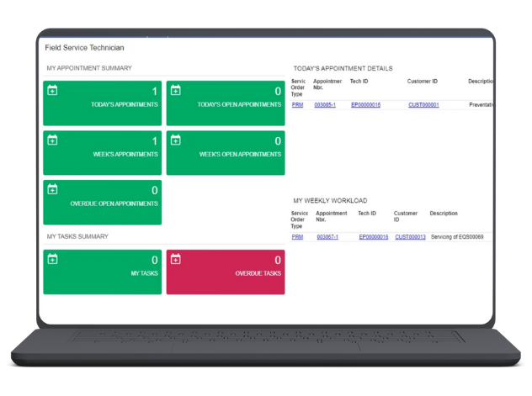Viewport: 532px width, 396px height.
Task: Open customer CUST000001 link
Action: click(x=423, y=105)
